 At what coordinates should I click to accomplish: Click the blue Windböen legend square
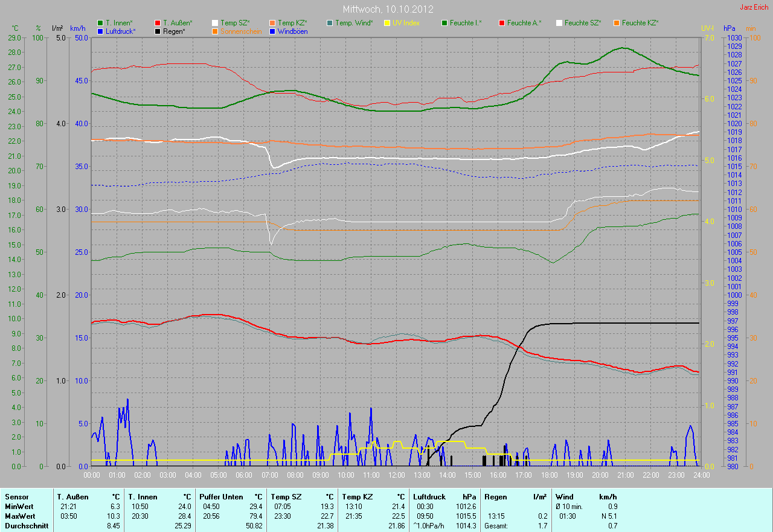click(x=272, y=31)
